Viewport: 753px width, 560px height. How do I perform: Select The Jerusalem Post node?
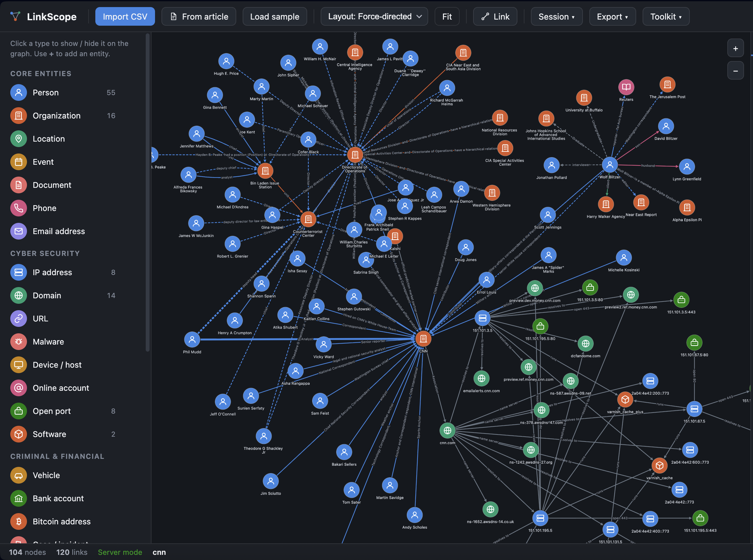coord(667,84)
